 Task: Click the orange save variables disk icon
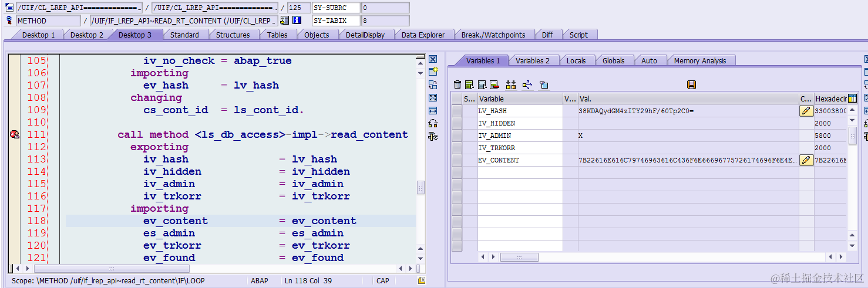(x=691, y=85)
